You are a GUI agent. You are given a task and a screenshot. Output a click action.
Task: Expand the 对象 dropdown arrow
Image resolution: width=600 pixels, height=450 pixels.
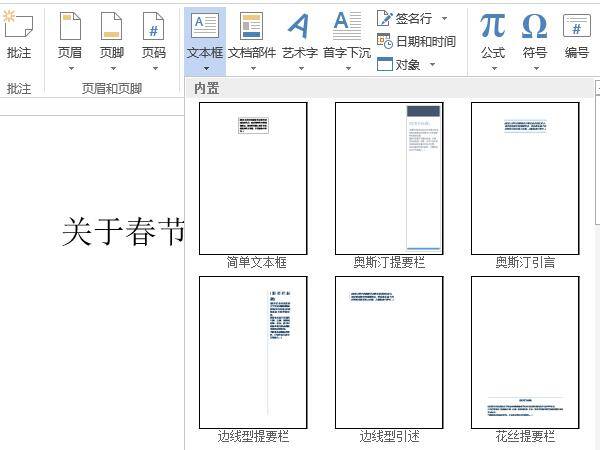[432, 64]
